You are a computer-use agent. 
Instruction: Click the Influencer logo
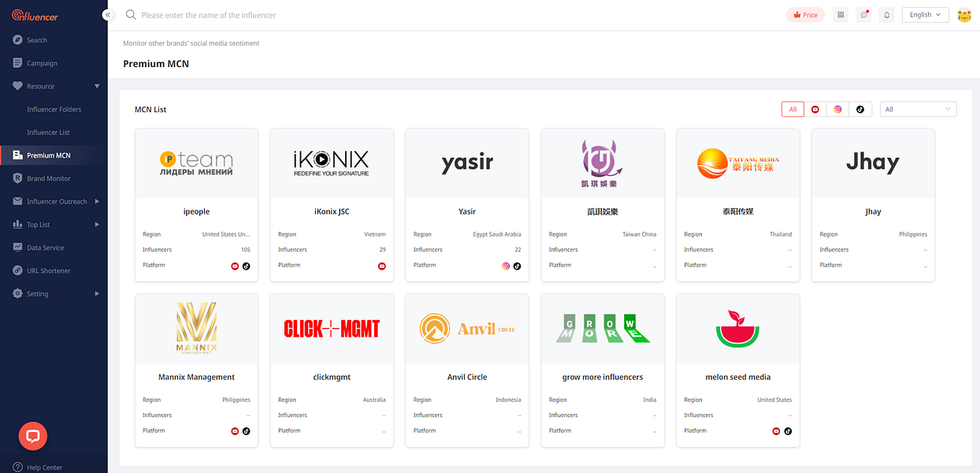[x=35, y=16]
